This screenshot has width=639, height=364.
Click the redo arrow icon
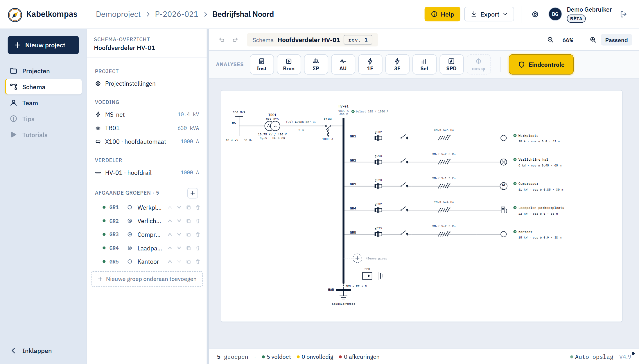click(235, 40)
